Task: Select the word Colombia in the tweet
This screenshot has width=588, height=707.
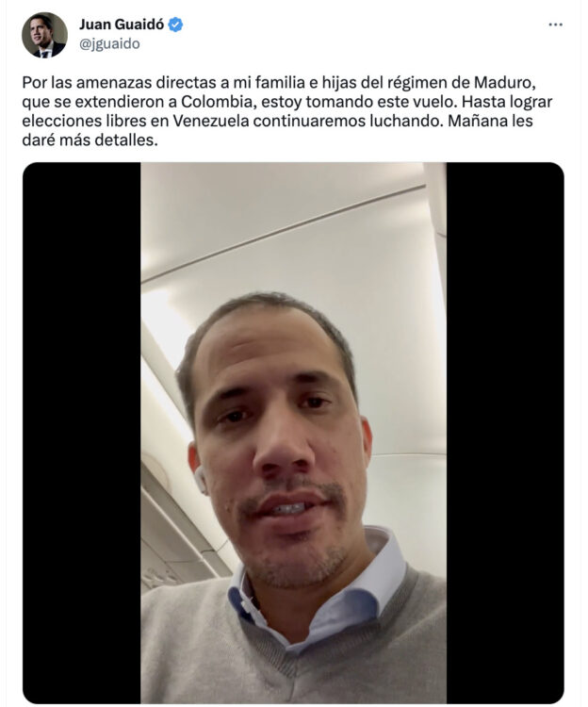Action: (x=217, y=103)
